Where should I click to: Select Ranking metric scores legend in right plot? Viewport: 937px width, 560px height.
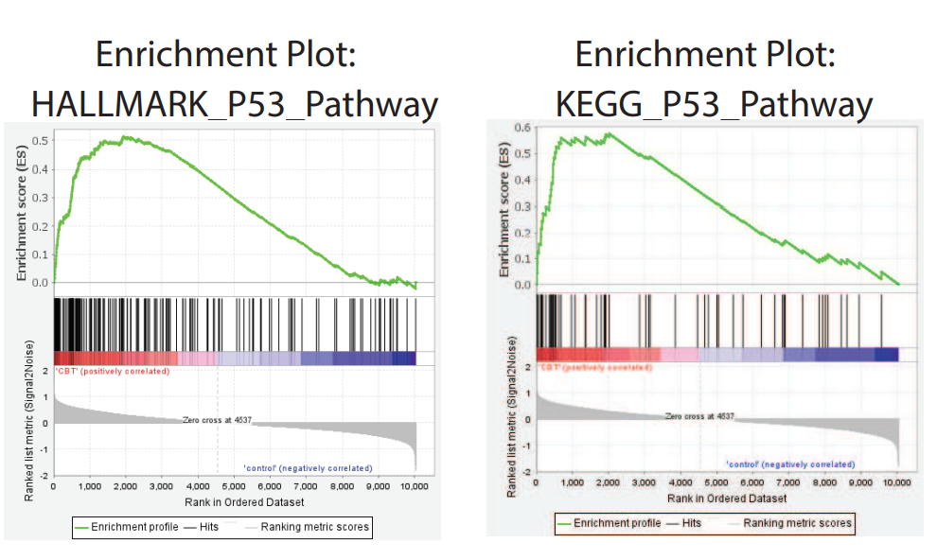[797, 522]
